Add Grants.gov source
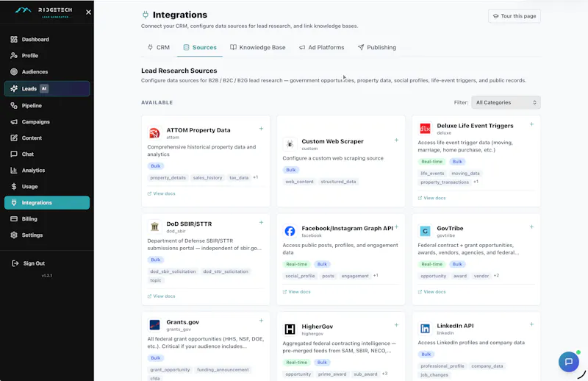Screen dimensions: 588x381 pos(261,321)
